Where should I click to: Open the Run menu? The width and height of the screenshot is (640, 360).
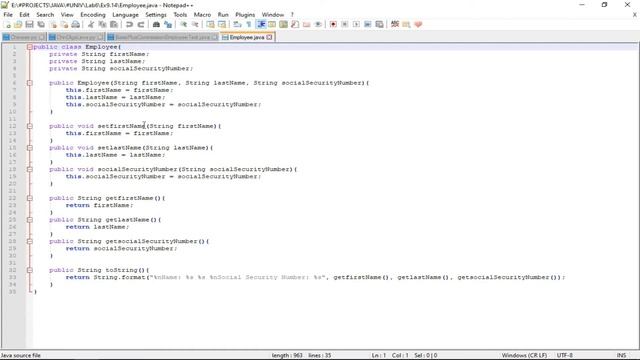point(223,15)
